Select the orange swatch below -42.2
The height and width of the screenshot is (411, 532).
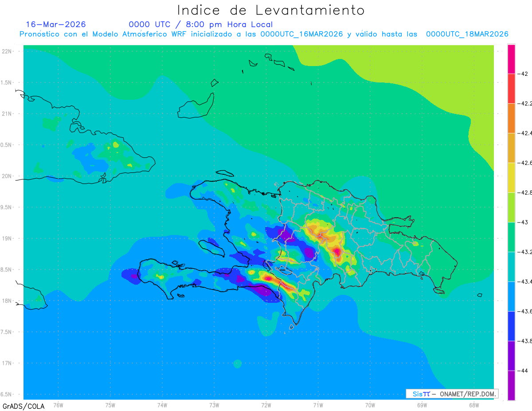(x=511, y=118)
